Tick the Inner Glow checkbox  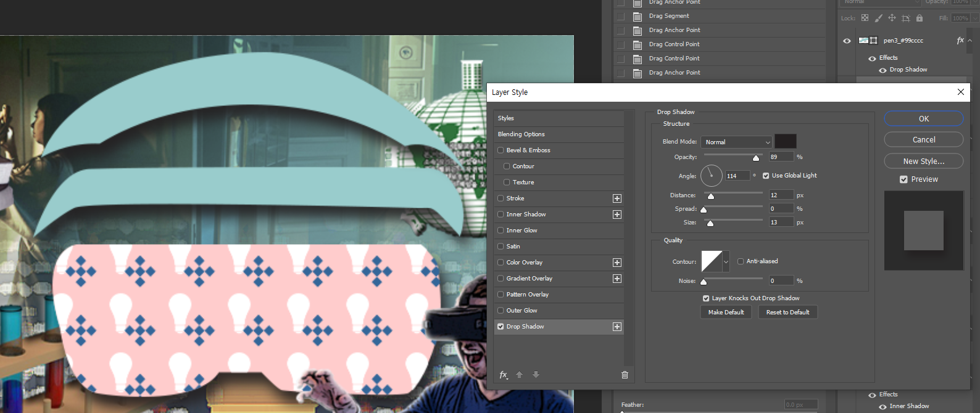pos(500,231)
